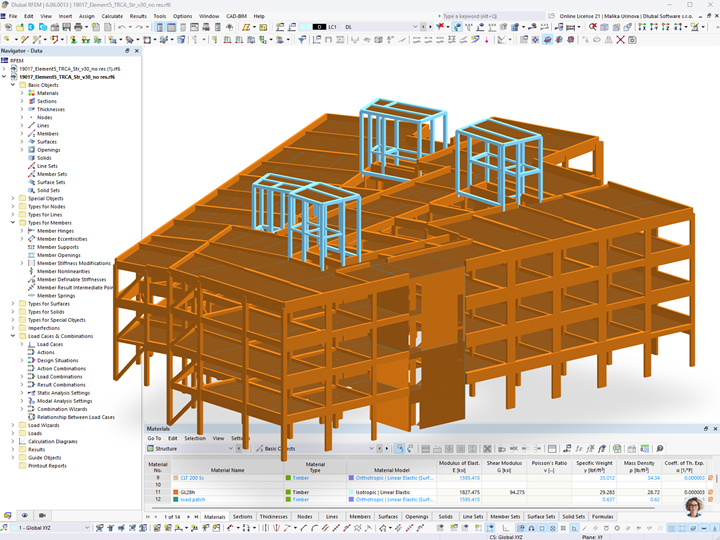Switch to the Formulas table tab
This screenshot has width=720, height=540.
pyautogui.click(x=602, y=517)
